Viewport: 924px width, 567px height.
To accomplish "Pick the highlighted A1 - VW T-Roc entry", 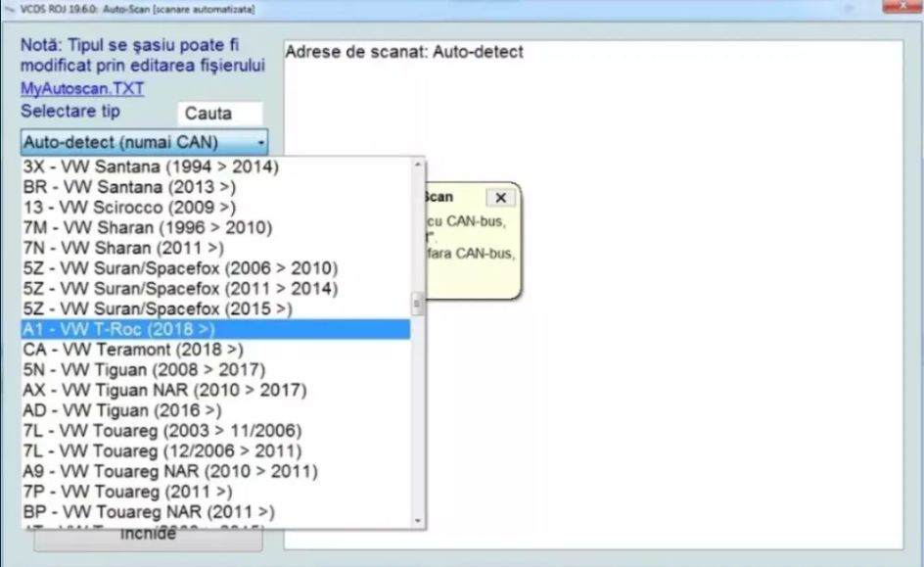I will point(216,329).
